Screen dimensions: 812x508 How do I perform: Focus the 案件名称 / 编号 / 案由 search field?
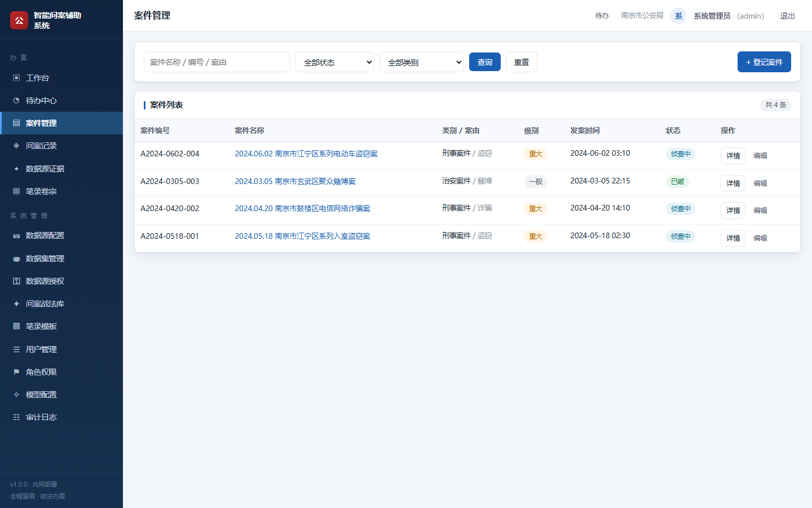pyautogui.click(x=217, y=62)
